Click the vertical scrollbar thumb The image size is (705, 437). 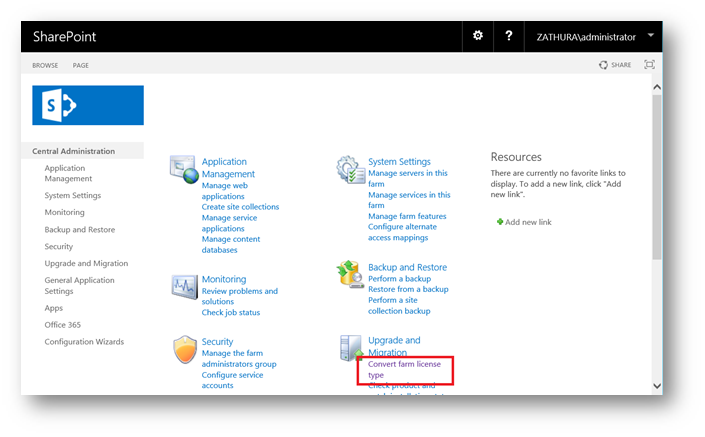pos(657,177)
